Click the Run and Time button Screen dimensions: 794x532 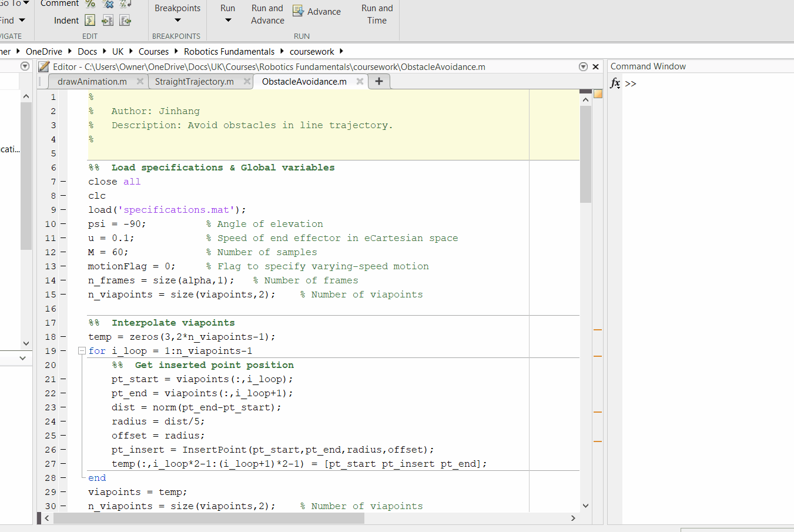(x=377, y=14)
